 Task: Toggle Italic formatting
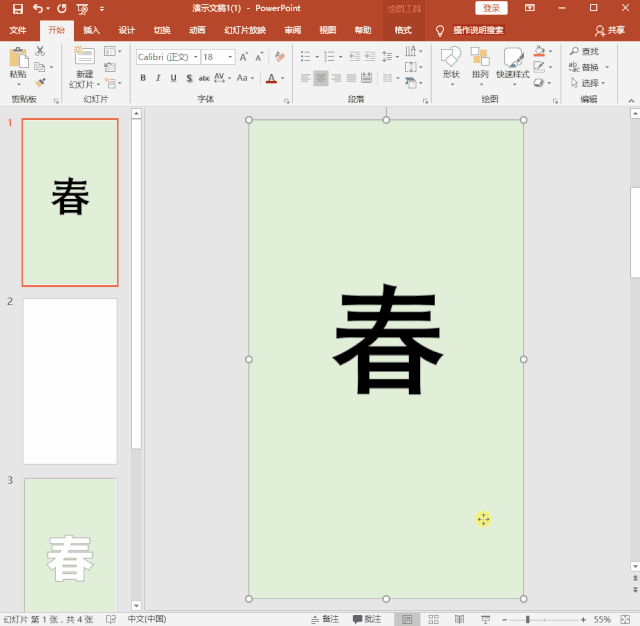[158, 78]
